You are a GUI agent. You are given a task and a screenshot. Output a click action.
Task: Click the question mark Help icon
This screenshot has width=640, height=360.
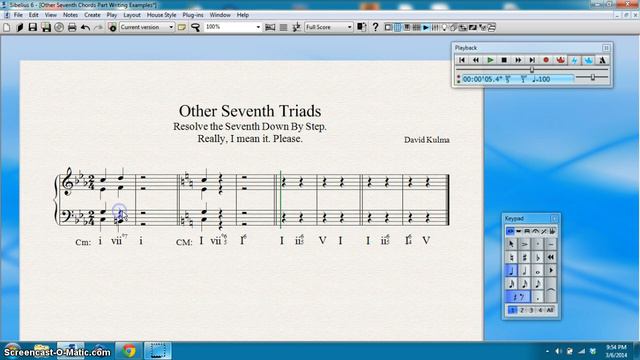[x=375, y=27]
